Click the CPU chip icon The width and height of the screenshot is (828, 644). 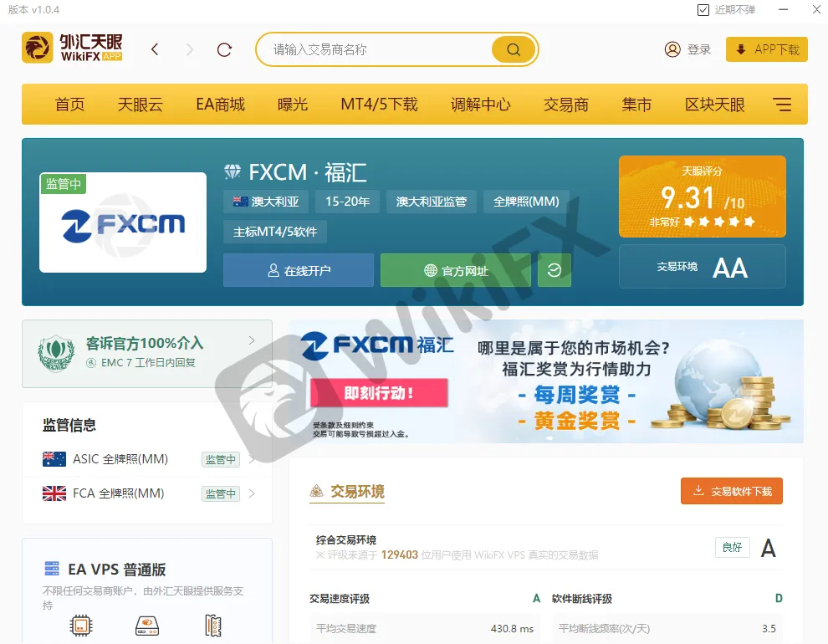[81, 626]
